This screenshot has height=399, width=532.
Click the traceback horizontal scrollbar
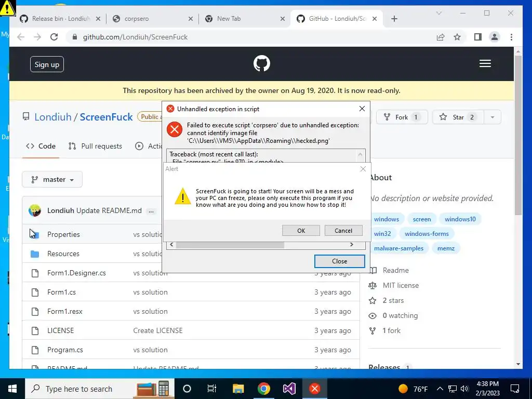tap(230, 245)
